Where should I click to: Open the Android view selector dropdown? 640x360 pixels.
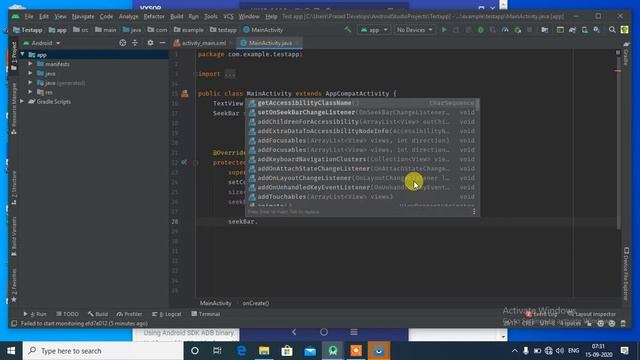[42, 43]
